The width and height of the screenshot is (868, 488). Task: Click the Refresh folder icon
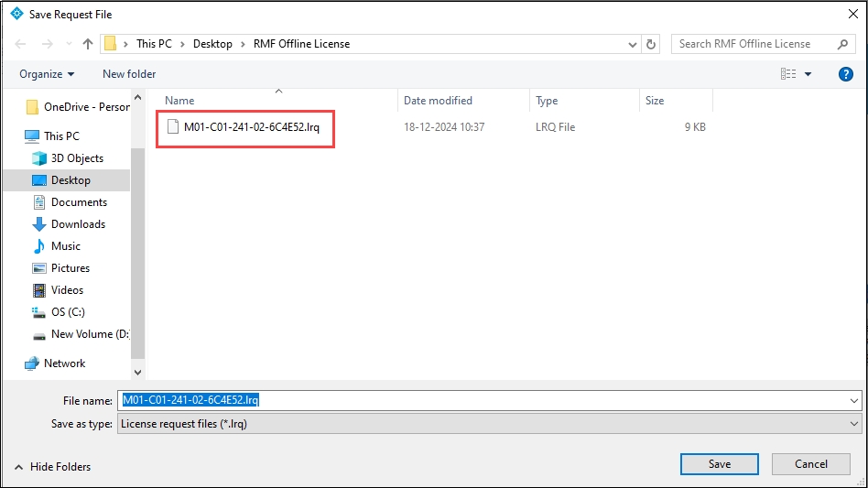point(651,44)
